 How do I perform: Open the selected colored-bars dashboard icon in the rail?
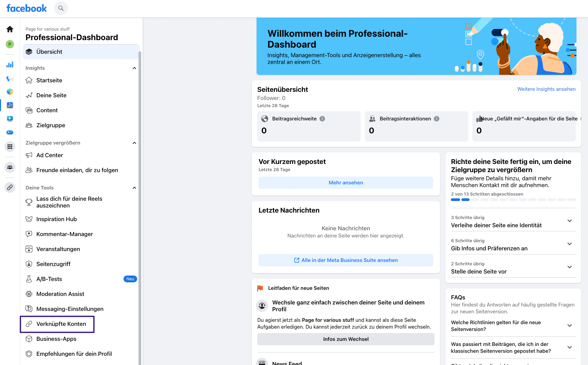pyautogui.click(x=10, y=105)
